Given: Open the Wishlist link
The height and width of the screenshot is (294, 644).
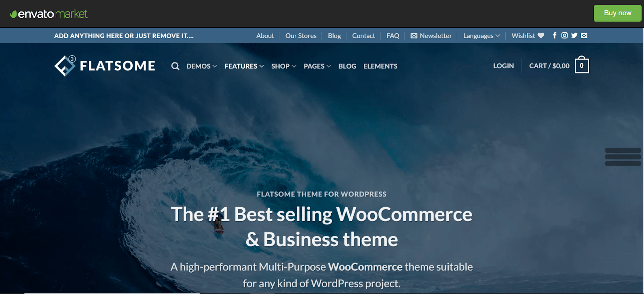Looking at the screenshot, I should coord(523,36).
